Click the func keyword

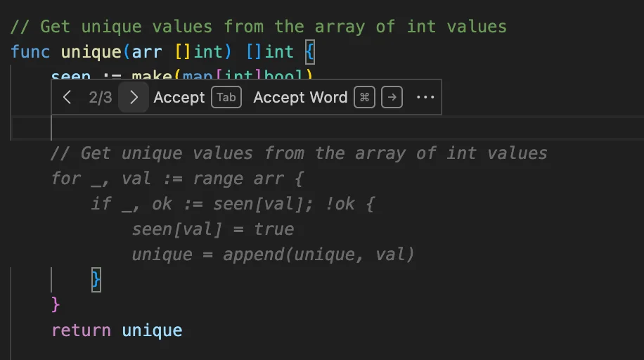[x=30, y=51]
